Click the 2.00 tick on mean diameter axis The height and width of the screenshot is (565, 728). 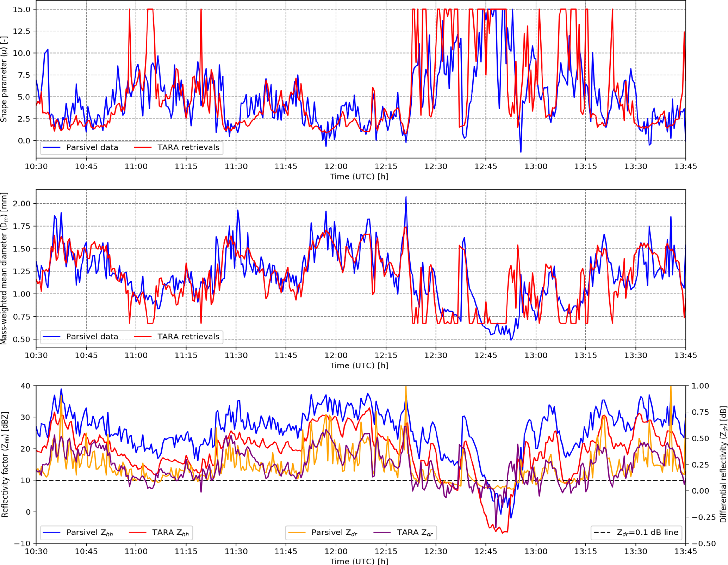22,204
